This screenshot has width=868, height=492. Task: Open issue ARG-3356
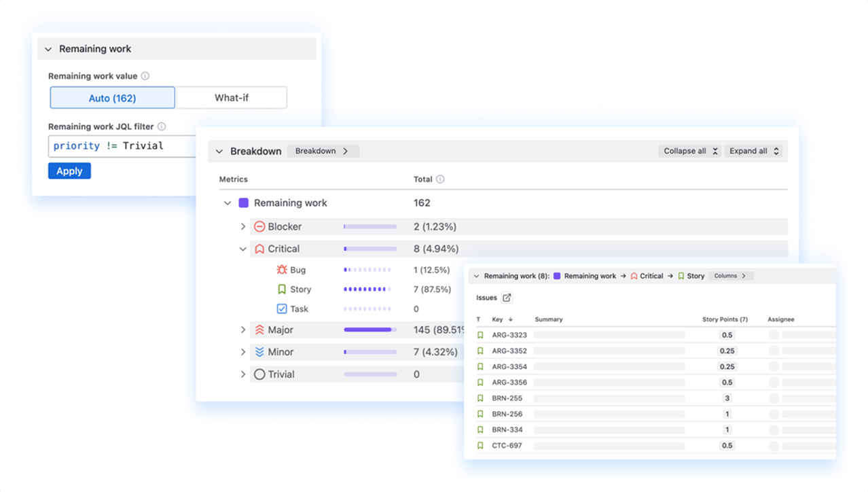(x=509, y=383)
